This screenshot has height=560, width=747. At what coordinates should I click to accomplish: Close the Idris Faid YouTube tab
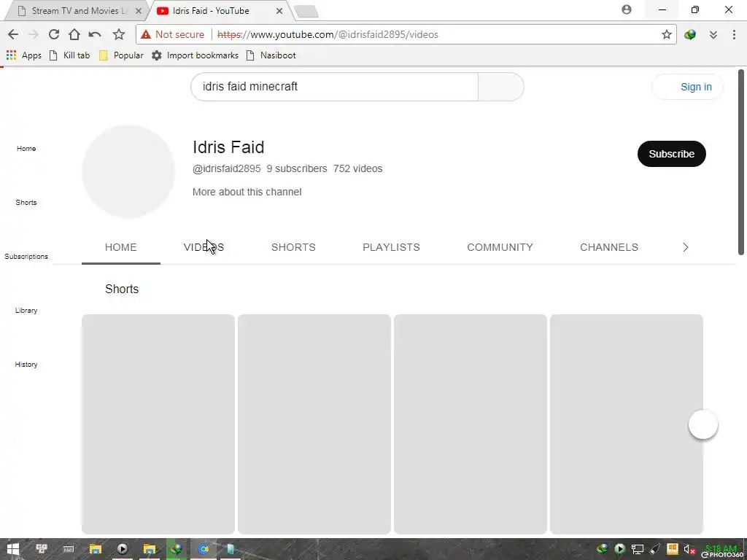point(279,10)
